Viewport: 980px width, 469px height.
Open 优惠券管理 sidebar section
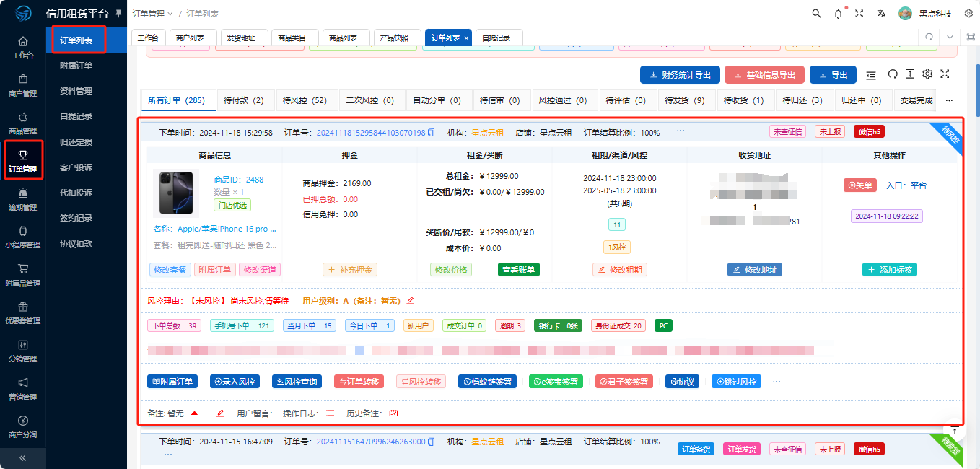point(22,313)
